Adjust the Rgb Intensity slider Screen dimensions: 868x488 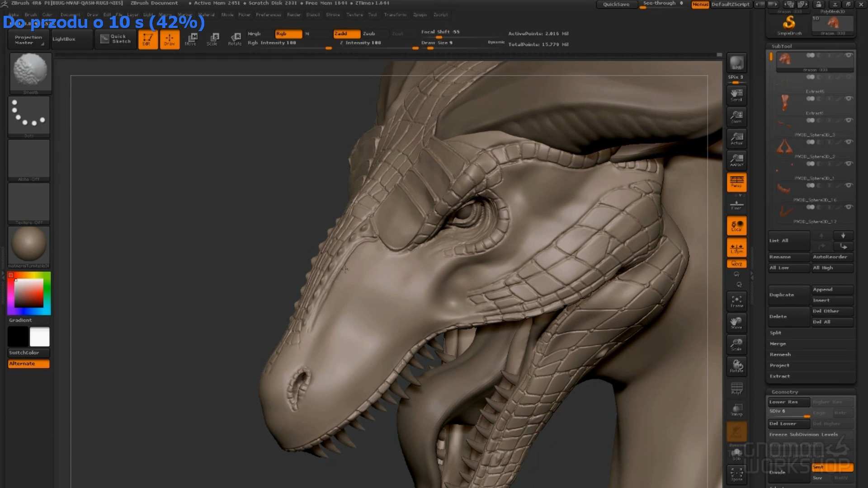pyautogui.click(x=289, y=44)
